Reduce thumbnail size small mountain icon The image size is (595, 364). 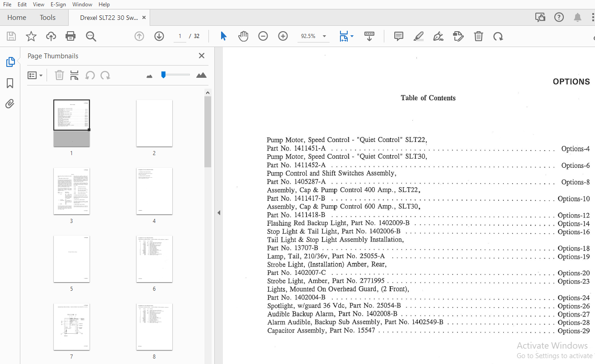point(150,76)
